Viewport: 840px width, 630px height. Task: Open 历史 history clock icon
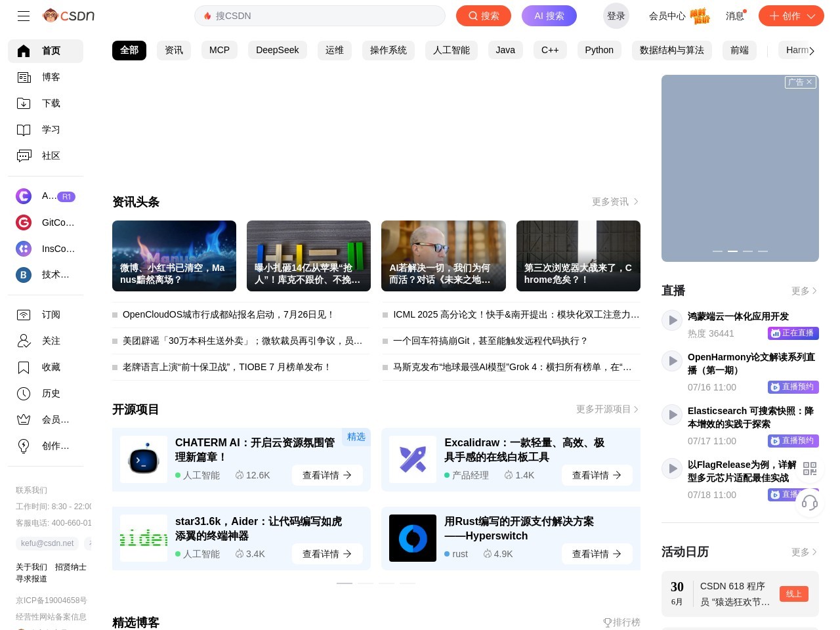[24, 393]
